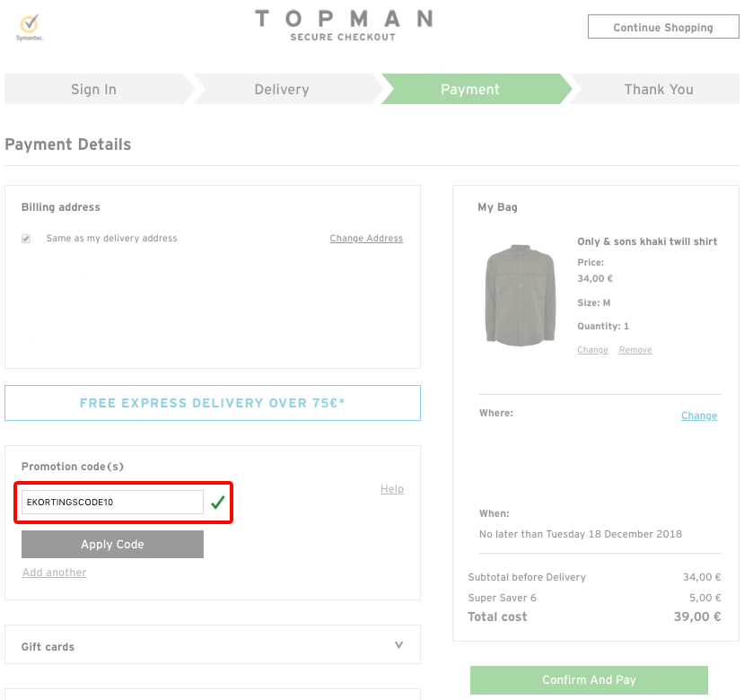Select the Thank You step
The width and height of the screenshot is (744, 700).
pyautogui.click(x=659, y=89)
